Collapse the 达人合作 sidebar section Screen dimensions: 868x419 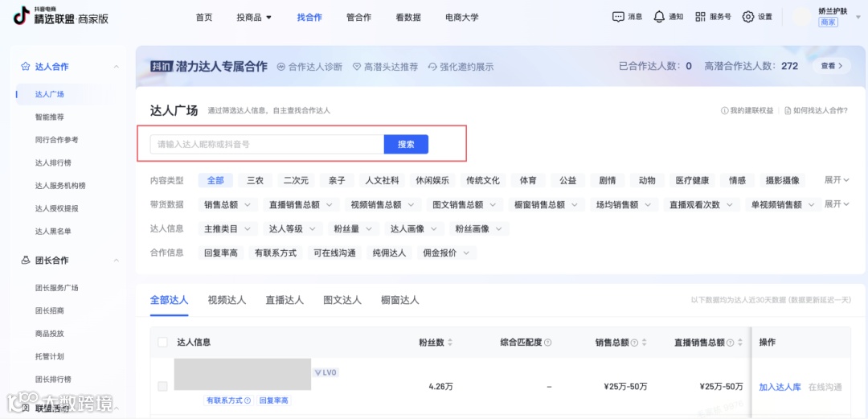(x=117, y=67)
